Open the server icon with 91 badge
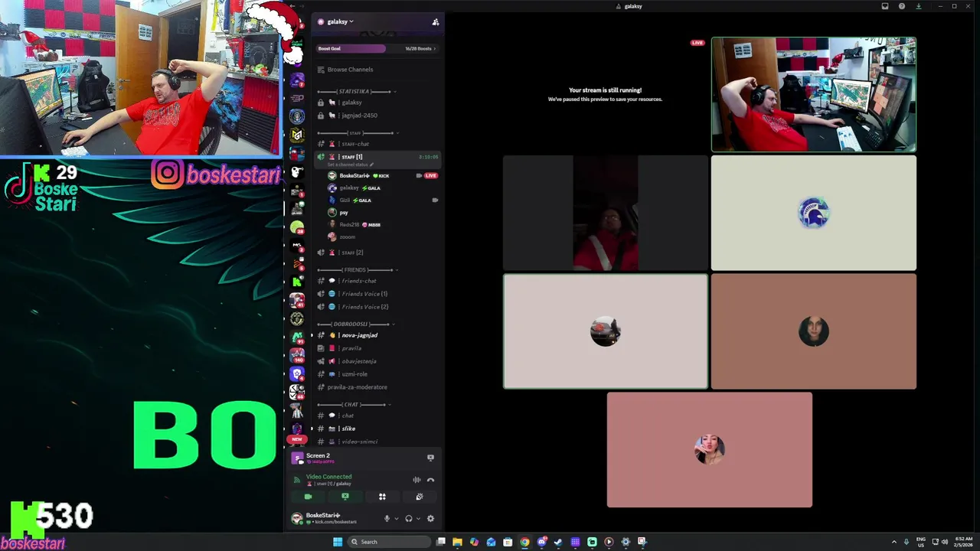 pyautogui.click(x=297, y=337)
